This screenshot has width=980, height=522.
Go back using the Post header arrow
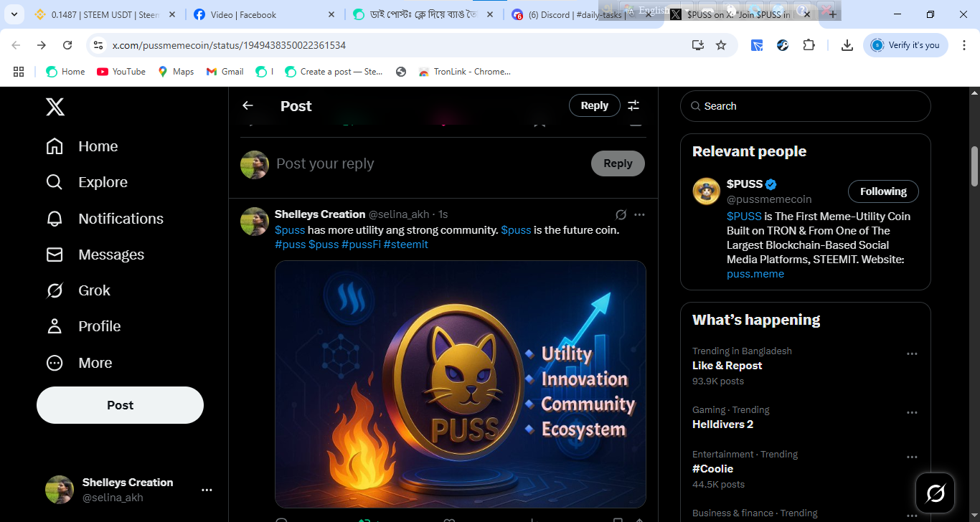pyautogui.click(x=248, y=105)
